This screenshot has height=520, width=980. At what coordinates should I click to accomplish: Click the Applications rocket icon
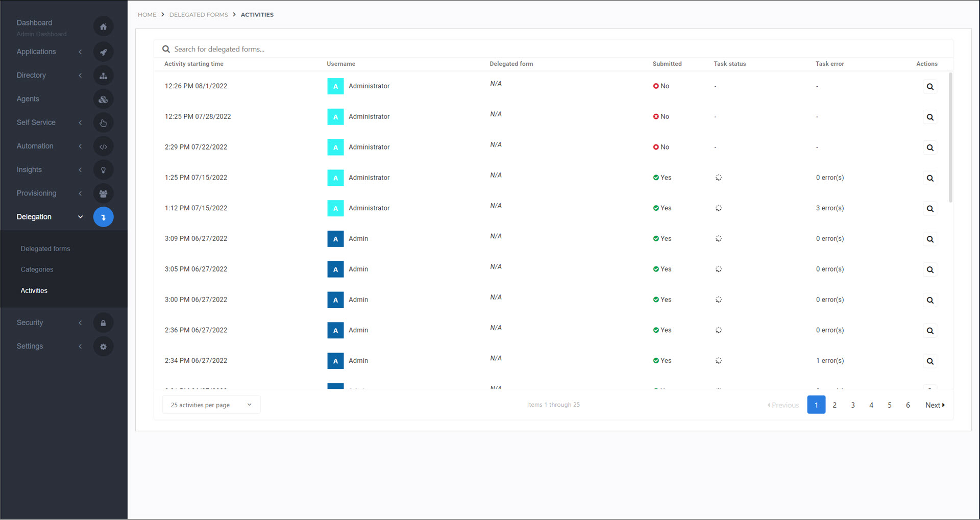[x=103, y=52]
